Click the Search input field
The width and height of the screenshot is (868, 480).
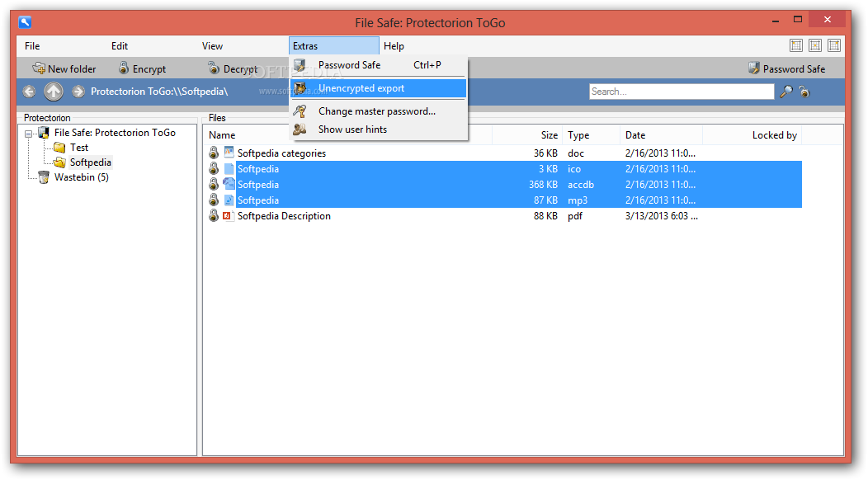pos(682,92)
